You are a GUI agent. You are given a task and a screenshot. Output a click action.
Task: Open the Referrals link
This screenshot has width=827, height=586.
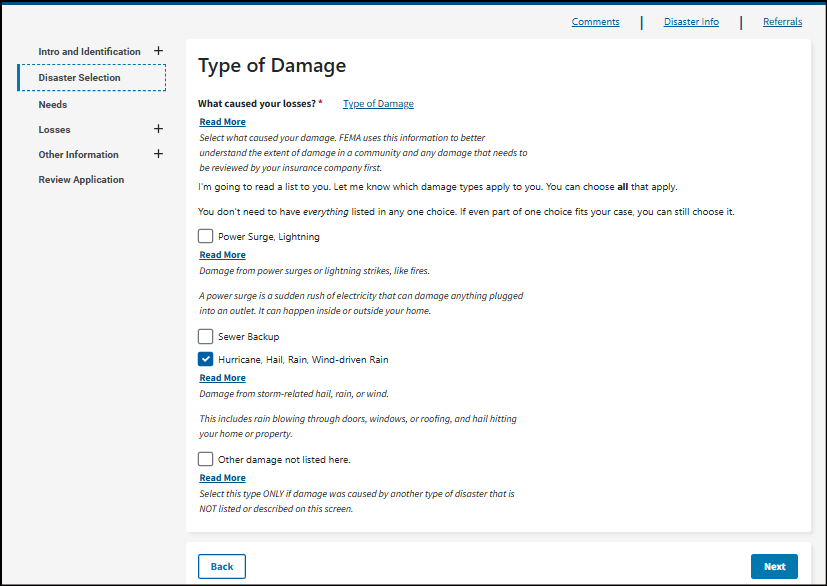coord(782,22)
